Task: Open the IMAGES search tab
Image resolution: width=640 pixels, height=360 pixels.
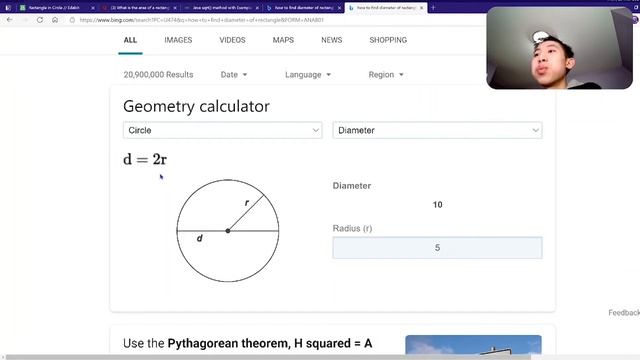Action: pyautogui.click(x=178, y=40)
